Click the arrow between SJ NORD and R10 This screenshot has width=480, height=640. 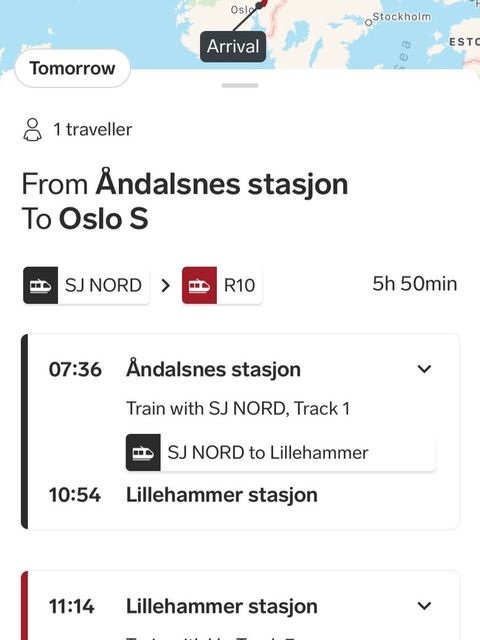point(165,285)
